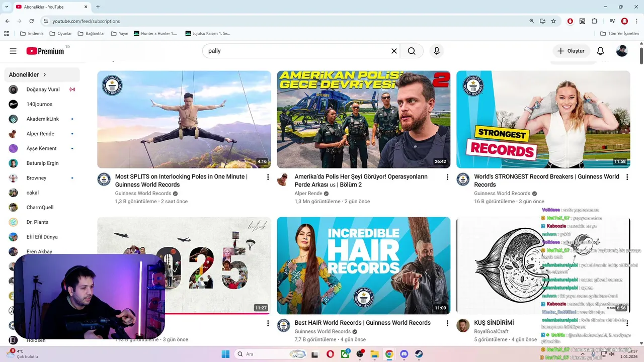Click the magnifier search button
This screenshot has width=644, height=362.
[x=412, y=51]
